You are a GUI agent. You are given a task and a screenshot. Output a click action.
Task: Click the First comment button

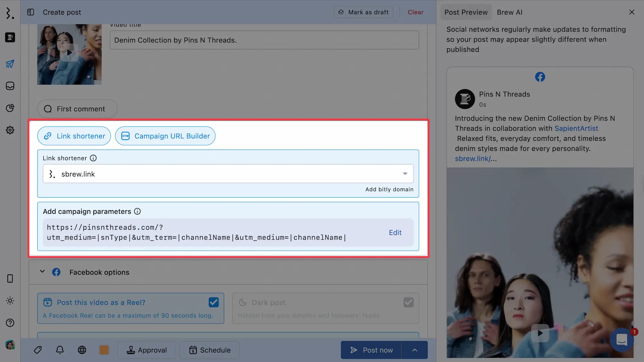point(77,109)
